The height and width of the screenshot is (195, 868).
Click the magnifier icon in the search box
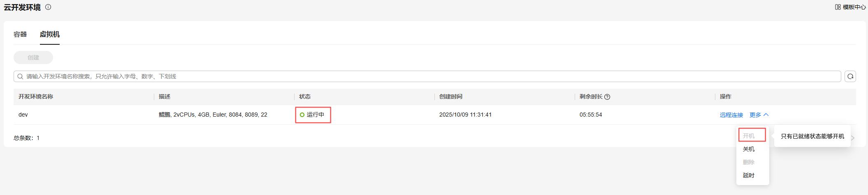tap(20, 76)
